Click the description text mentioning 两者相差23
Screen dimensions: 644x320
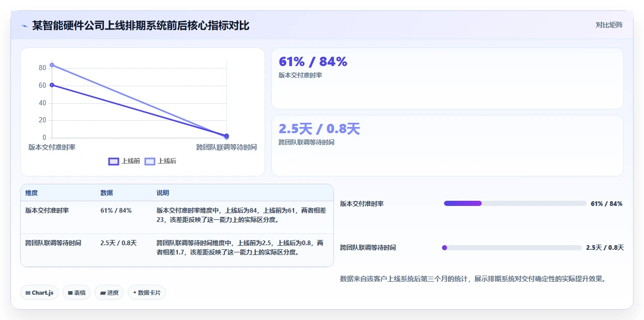click(x=241, y=215)
